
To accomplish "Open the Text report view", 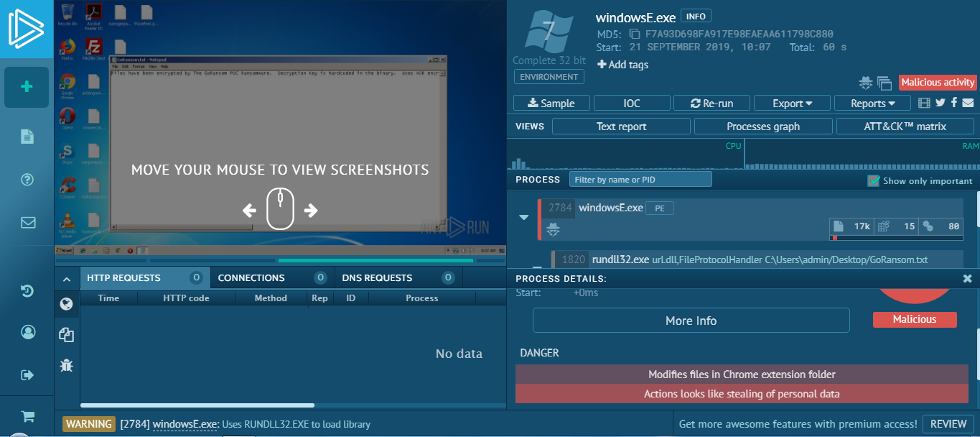I will (x=621, y=126).
